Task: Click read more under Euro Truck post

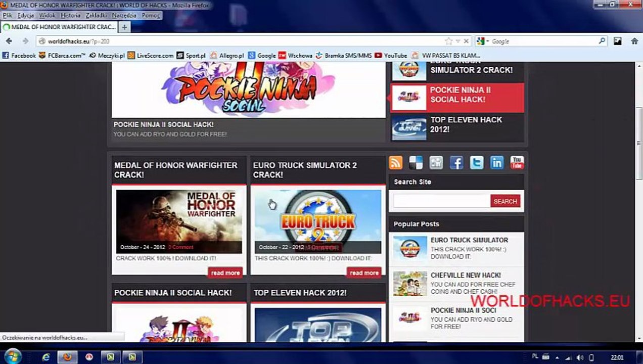Action: (x=364, y=272)
